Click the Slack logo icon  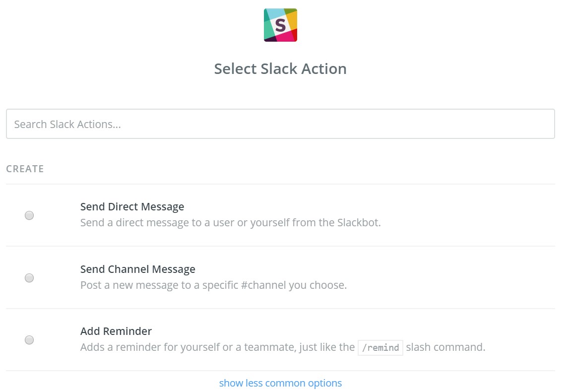pyautogui.click(x=280, y=25)
